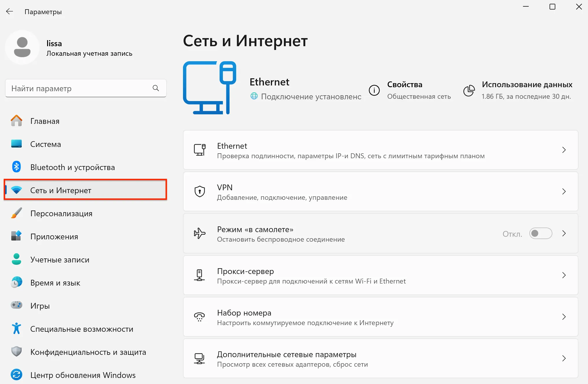
Task: Toggle the airplane mode switch
Action: (540, 233)
